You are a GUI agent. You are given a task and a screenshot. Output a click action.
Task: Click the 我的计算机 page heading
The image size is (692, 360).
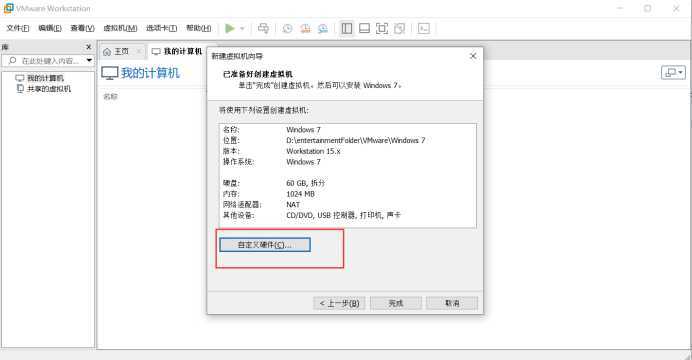tap(150, 73)
